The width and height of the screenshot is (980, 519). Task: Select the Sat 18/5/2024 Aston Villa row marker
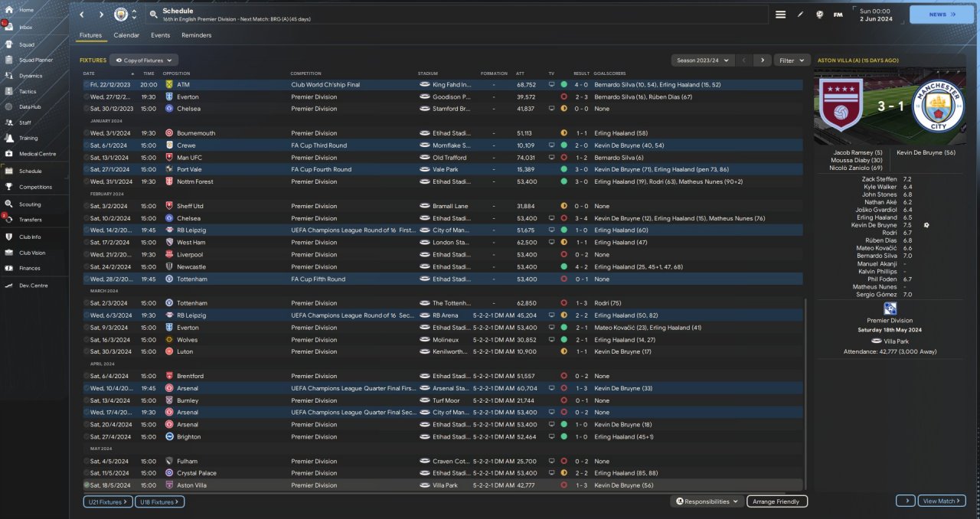click(87, 485)
